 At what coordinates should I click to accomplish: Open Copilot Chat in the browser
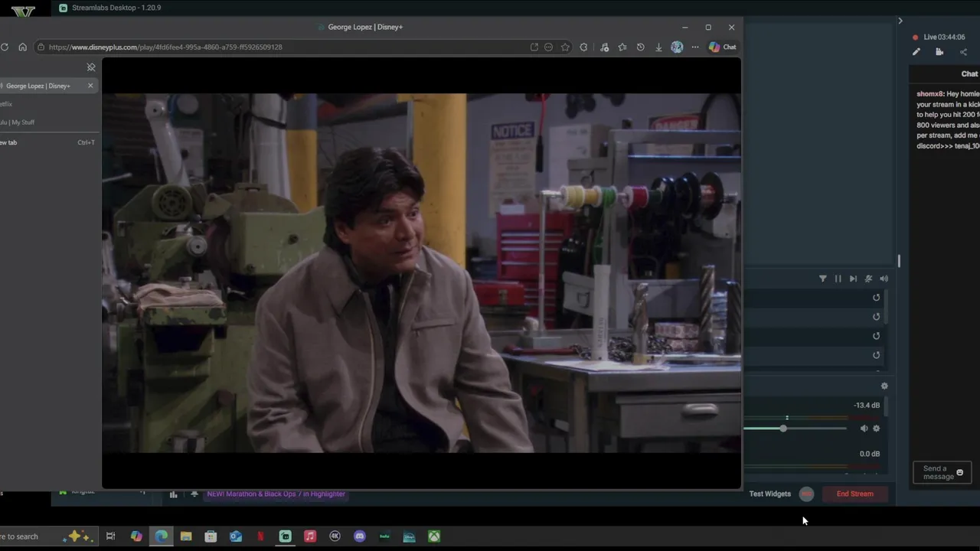722,47
